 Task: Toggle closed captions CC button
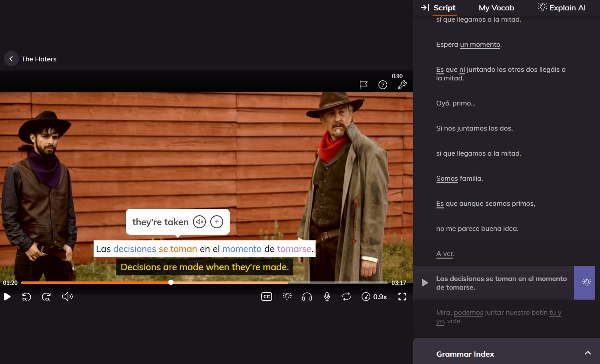[x=267, y=297]
